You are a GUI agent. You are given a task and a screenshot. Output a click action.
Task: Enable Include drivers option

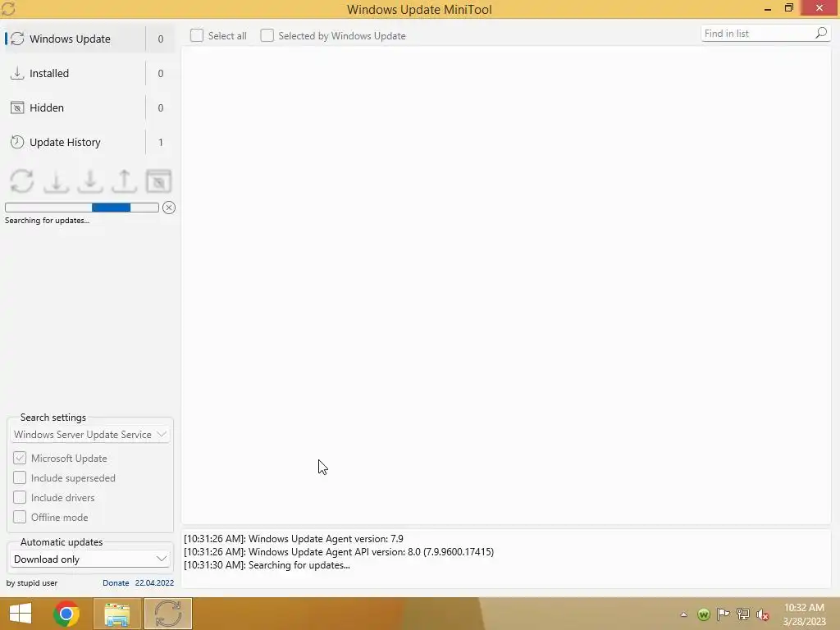20,498
